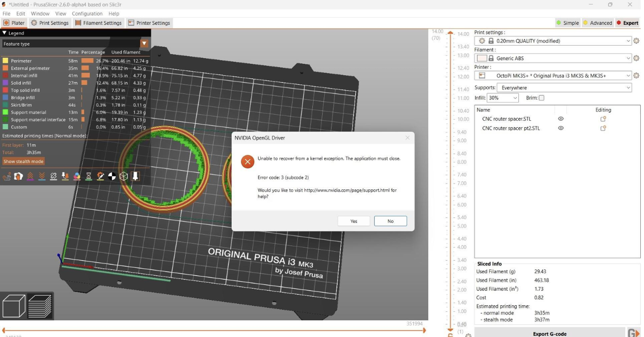The image size is (644, 337).
Task: Switch to the 3D editor cube view
Action: [13, 306]
